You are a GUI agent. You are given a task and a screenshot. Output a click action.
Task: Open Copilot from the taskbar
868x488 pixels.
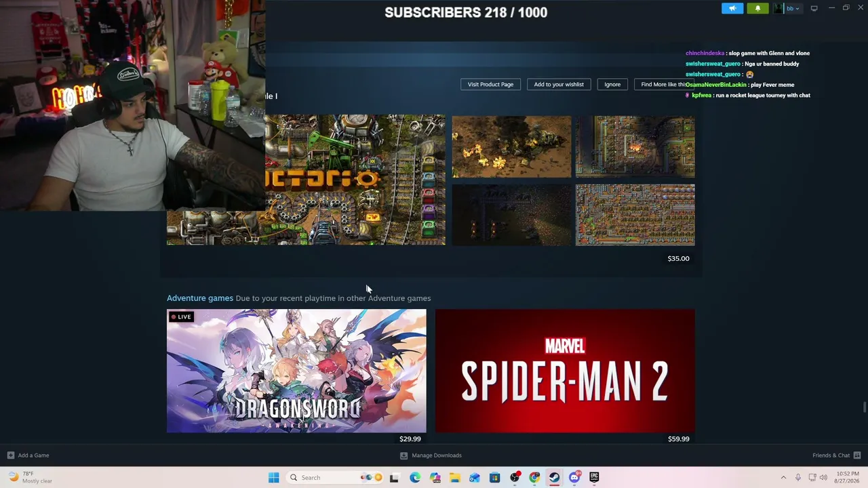point(435,478)
